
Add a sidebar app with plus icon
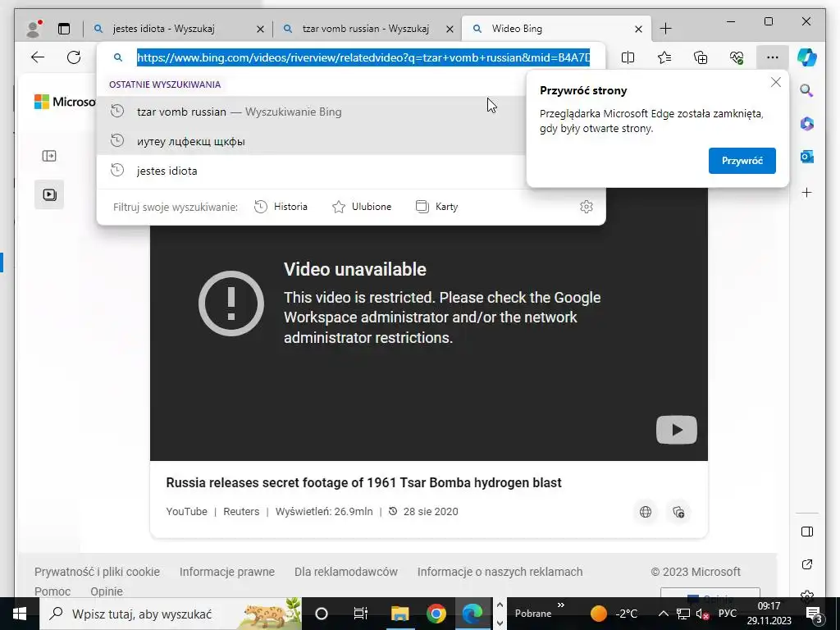coord(807,192)
